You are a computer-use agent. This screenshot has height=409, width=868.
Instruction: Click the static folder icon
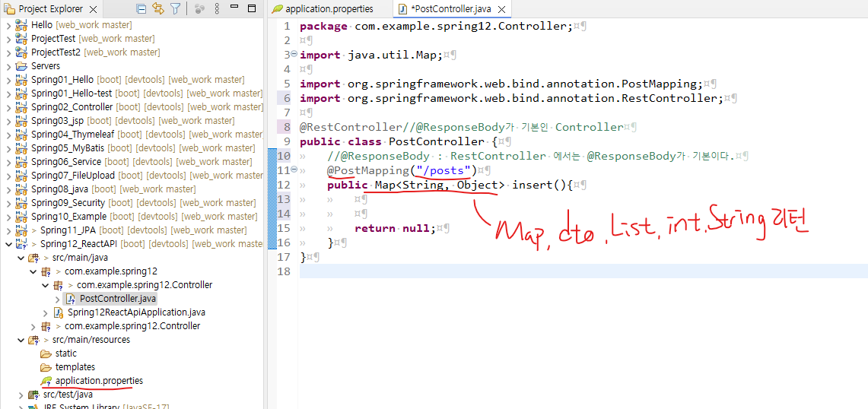pyautogui.click(x=46, y=354)
